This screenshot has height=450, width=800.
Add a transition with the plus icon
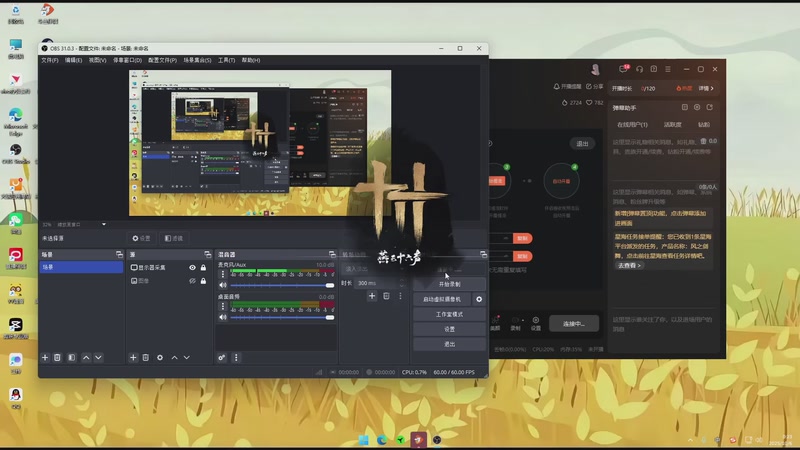tap(372, 296)
